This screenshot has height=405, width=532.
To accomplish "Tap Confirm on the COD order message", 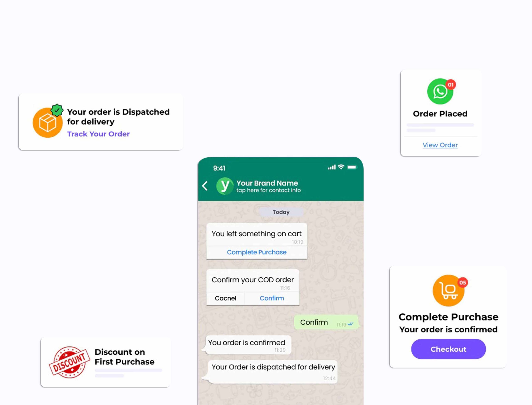I will click(272, 298).
